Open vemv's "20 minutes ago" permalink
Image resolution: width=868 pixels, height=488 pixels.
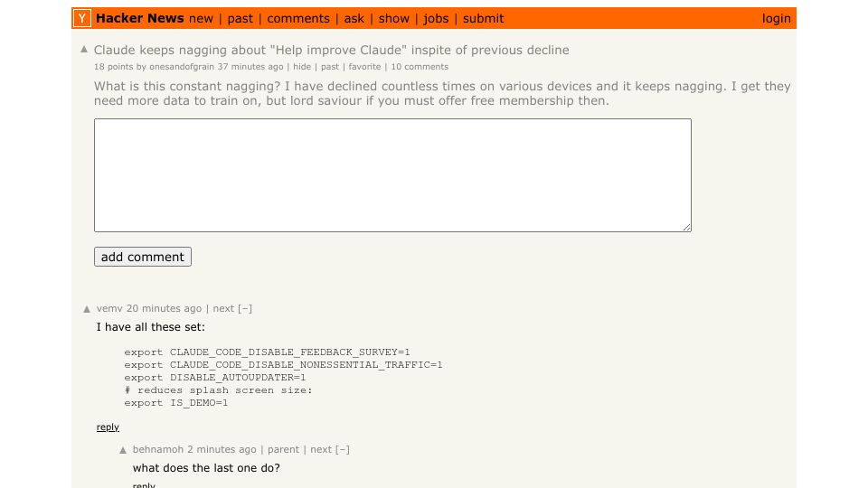click(x=164, y=309)
